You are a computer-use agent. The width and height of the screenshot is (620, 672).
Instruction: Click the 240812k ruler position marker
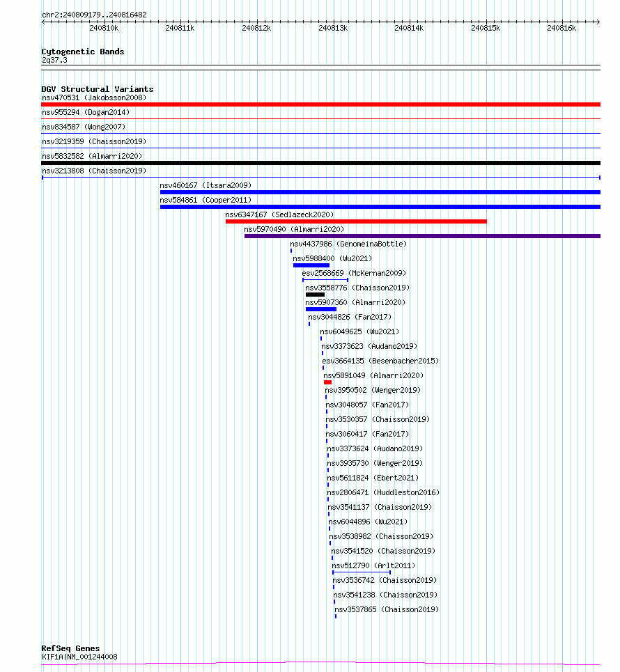(x=256, y=28)
